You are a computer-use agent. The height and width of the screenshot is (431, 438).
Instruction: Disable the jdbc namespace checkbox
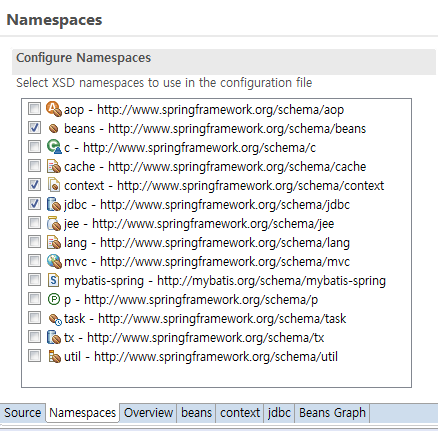(x=34, y=204)
